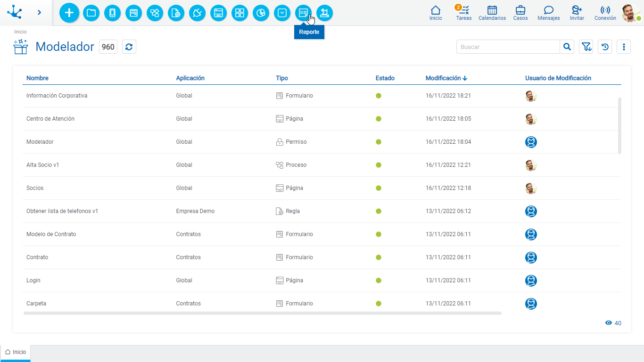Open Calendarios in header
The height and width of the screenshot is (362, 644).
(x=492, y=13)
